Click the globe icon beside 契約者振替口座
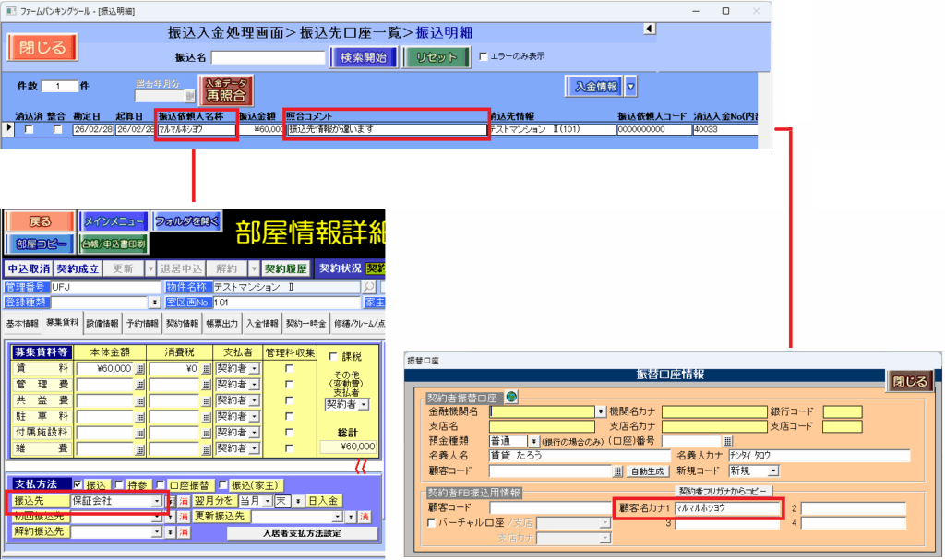 (x=511, y=398)
